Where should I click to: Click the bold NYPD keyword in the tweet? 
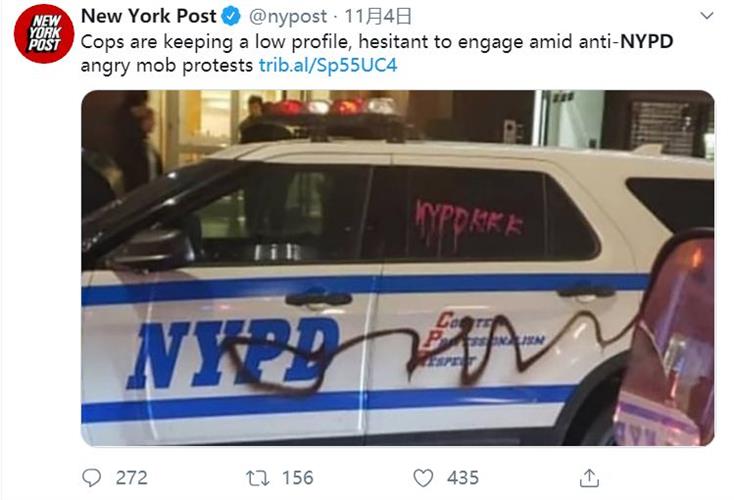[646, 42]
